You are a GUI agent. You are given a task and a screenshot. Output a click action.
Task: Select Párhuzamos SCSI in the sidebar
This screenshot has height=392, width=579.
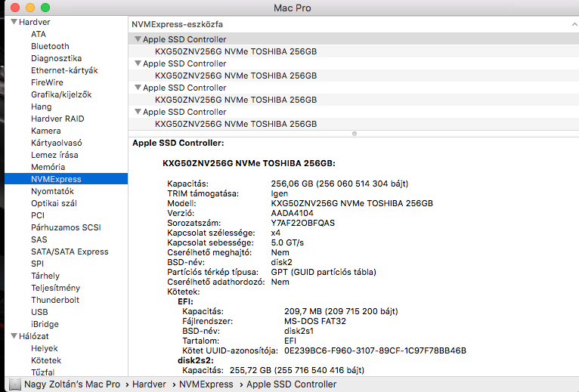point(66,227)
